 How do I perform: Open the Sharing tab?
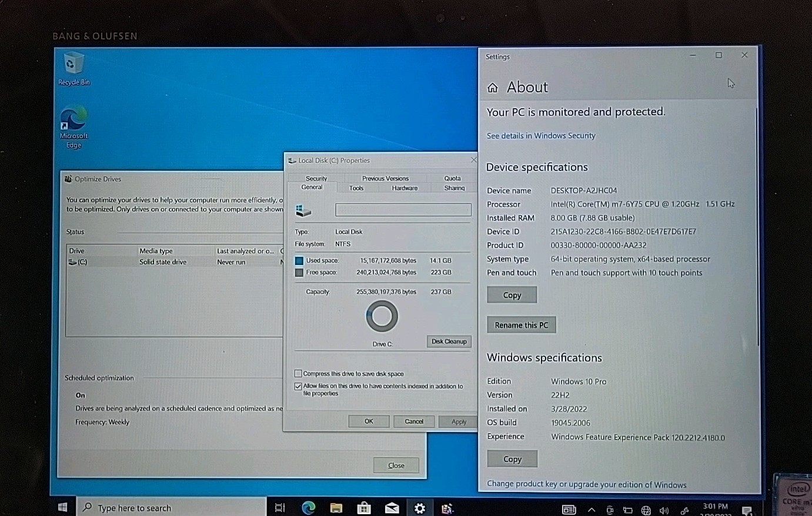(455, 188)
